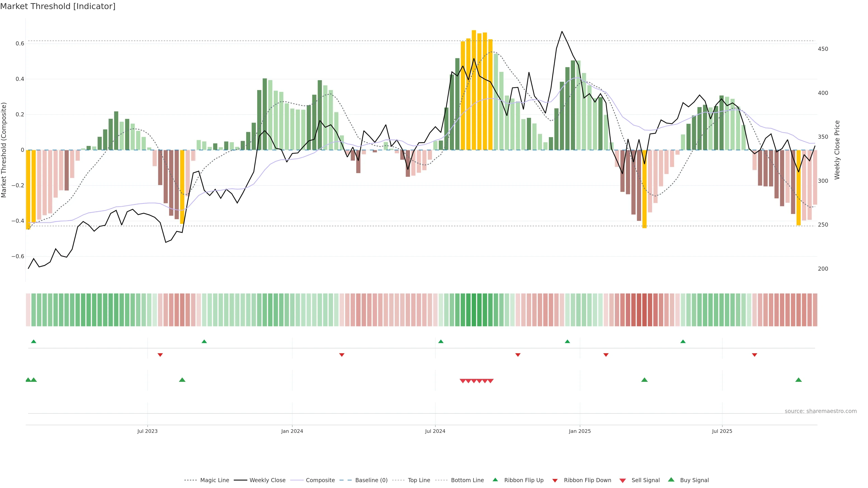Image resolution: width=868 pixels, height=488 pixels.
Task: Click the ribbon flip up marker near July 2024
Action: [441, 342]
